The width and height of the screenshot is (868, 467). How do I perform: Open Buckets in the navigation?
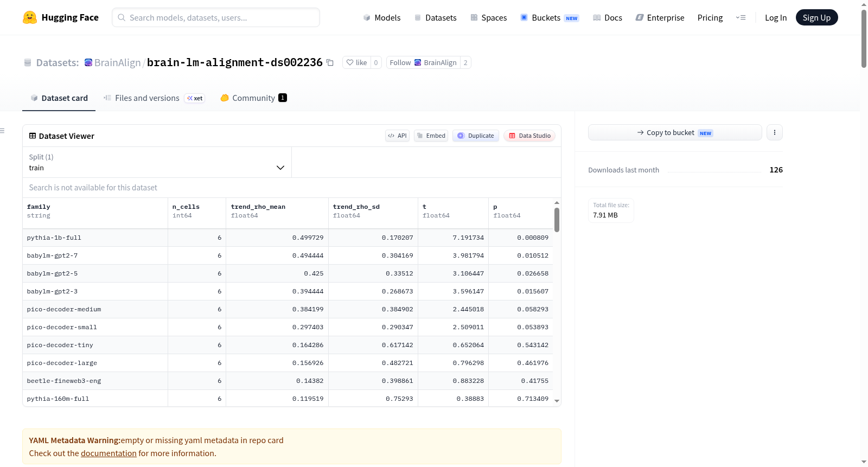(x=550, y=17)
